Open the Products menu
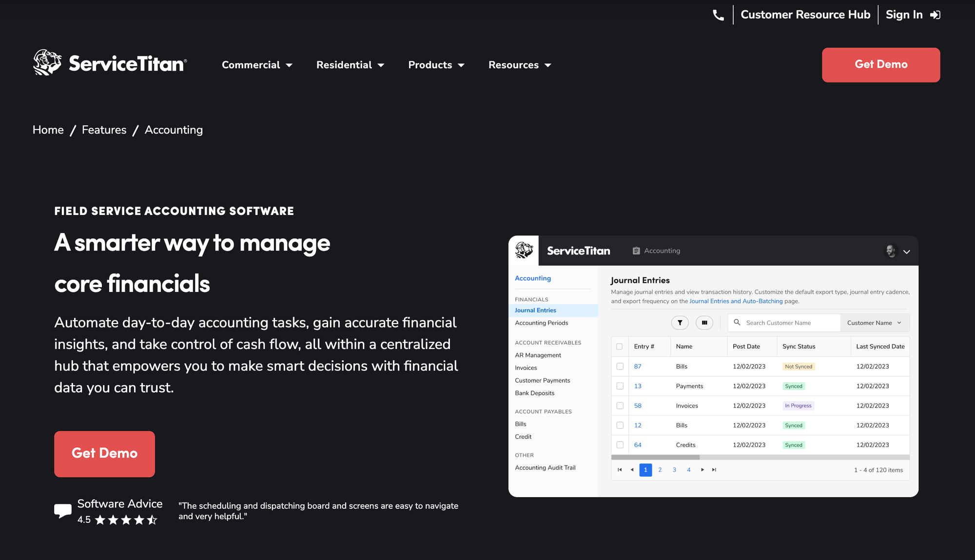 (436, 65)
